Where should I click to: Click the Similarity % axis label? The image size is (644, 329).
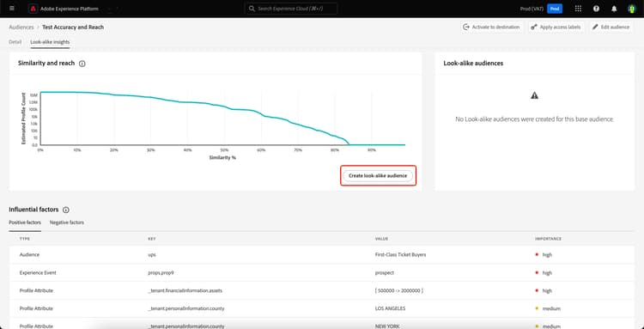click(x=222, y=157)
